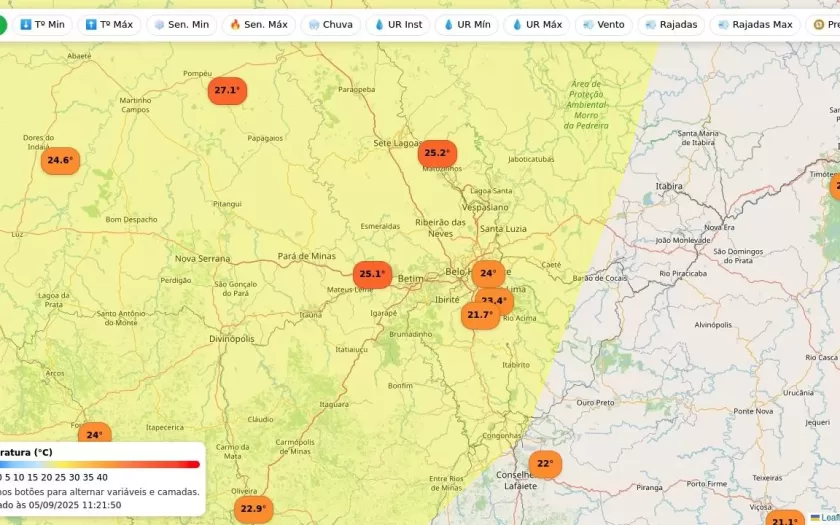Click the 27.1° marker near Pompéu
This screenshot has width=840, height=525.
pyautogui.click(x=227, y=90)
